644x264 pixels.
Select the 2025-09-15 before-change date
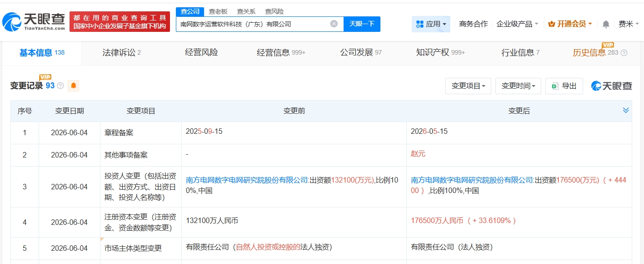(x=204, y=131)
